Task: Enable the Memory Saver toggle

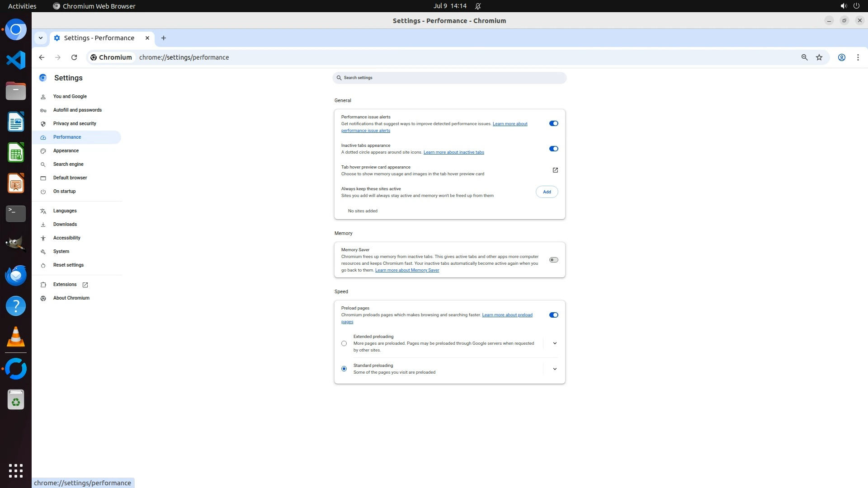Action: pos(553,260)
